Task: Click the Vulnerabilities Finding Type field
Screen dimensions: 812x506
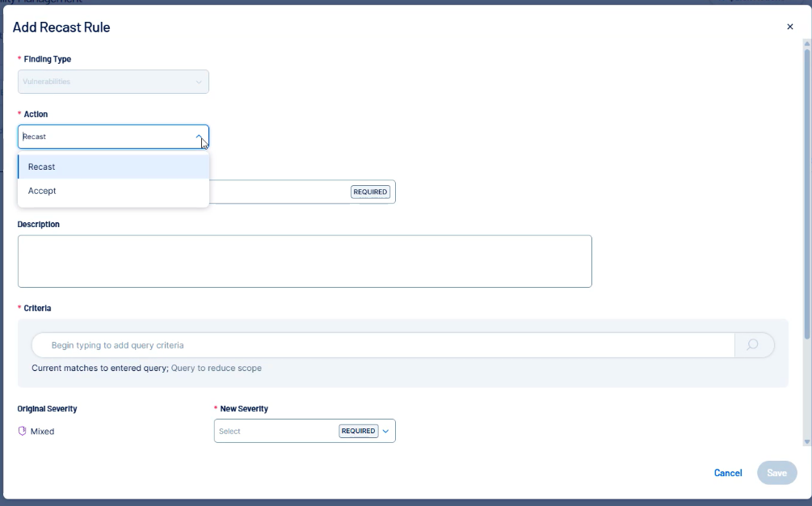Action: pyautogui.click(x=105, y=82)
